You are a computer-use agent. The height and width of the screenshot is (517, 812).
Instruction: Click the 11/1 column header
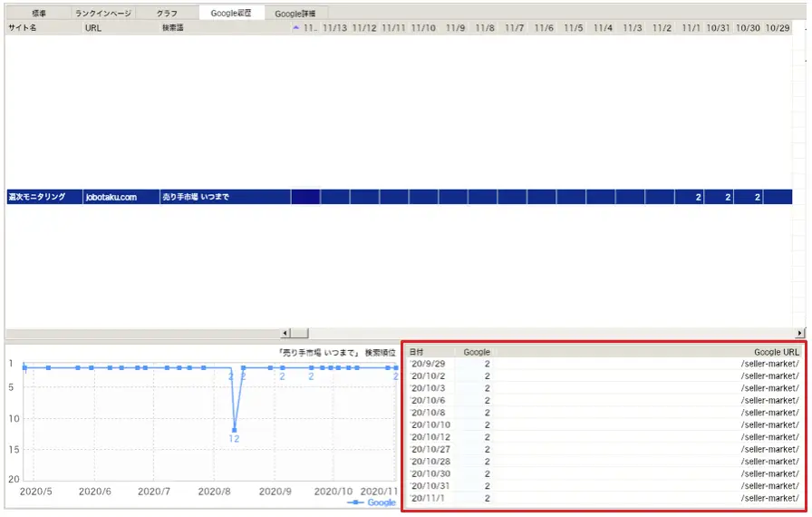[691, 28]
